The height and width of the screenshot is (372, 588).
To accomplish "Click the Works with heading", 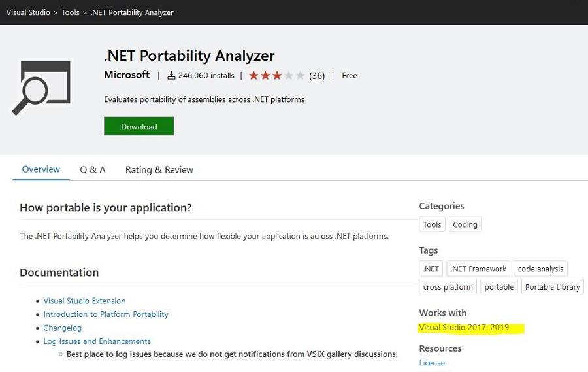I will point(443,313).
